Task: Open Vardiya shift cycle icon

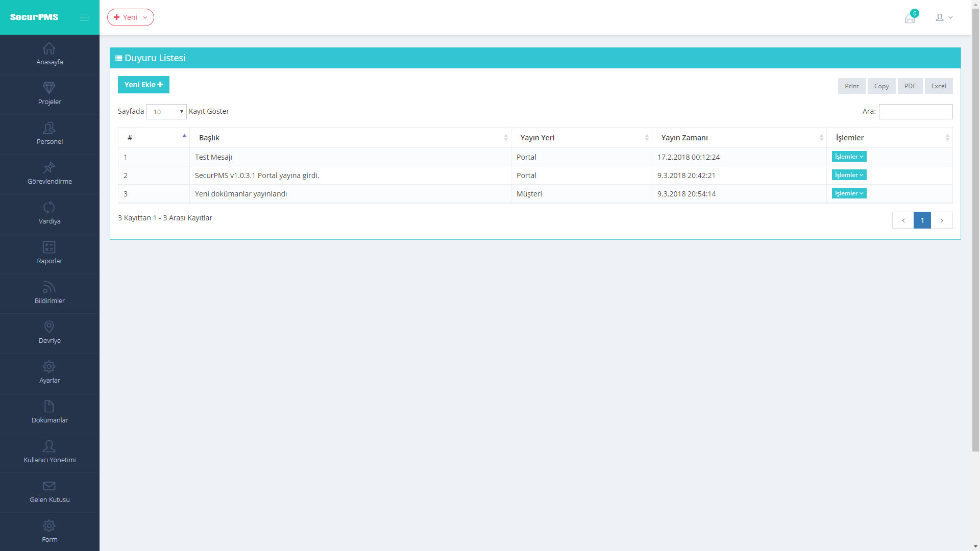Action: tap(49, 207)
